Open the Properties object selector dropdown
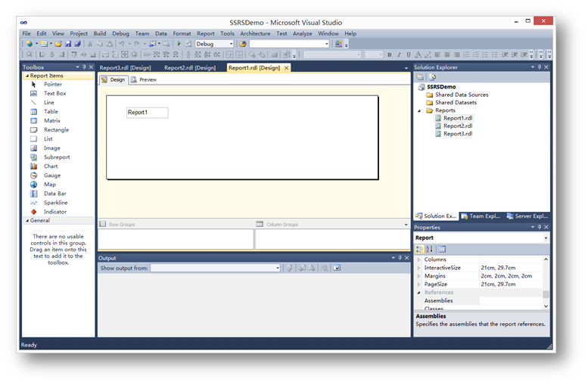This screenshot has height=385, width=588. click(x=546, y=238)
